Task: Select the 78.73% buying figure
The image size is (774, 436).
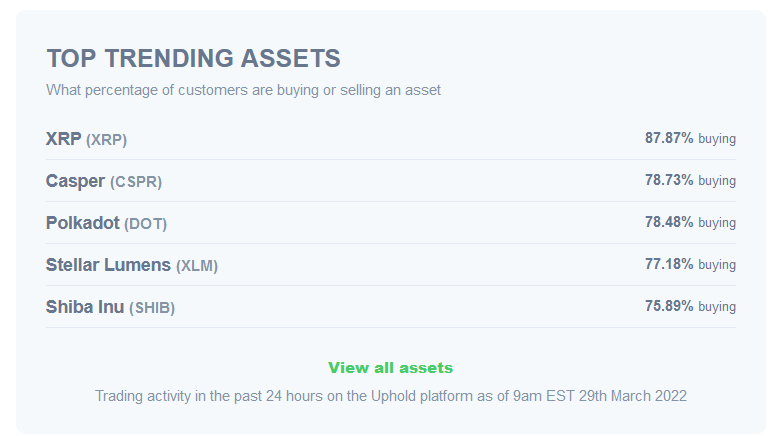Action: click(x=690, y=180)
